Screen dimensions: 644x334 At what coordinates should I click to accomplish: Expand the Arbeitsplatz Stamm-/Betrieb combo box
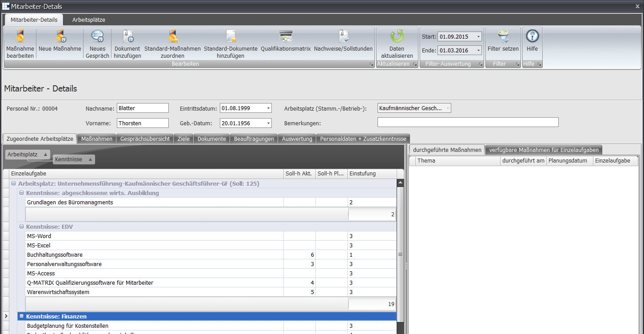tap(447, 108)
